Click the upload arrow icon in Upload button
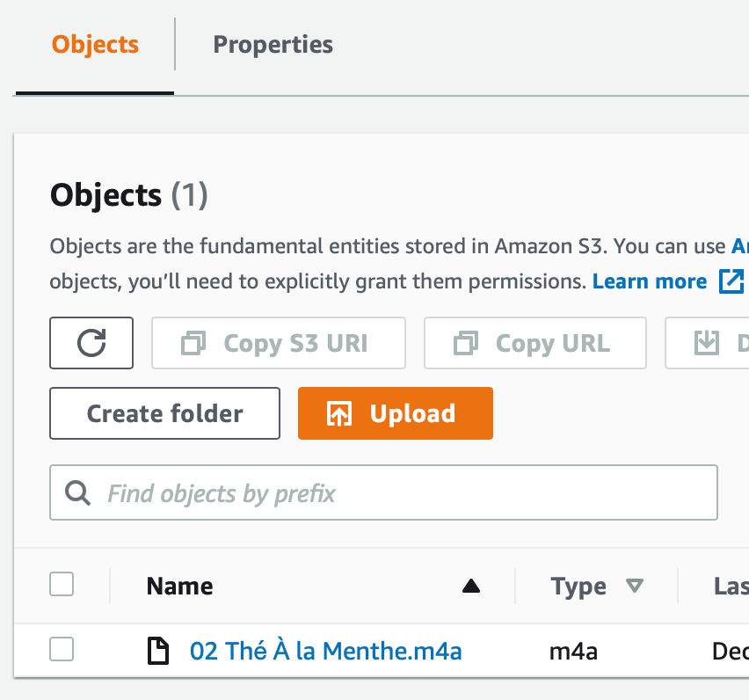This screenshot has width=749, height=700. tap(339, 413)
